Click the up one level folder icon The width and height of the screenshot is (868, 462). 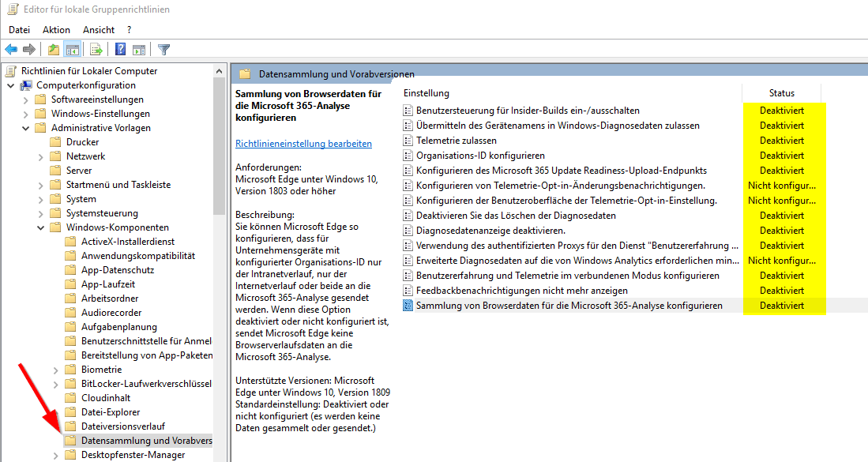[54, 49]
